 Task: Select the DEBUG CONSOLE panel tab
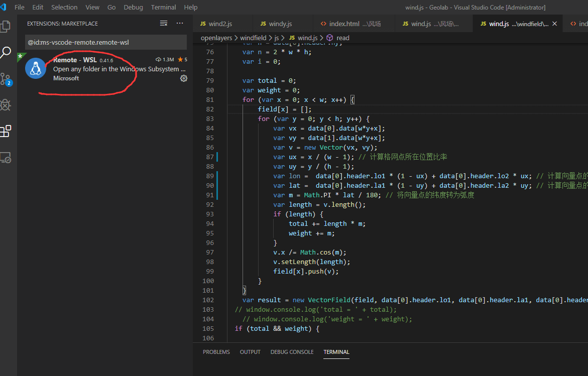tap(292, 352)
